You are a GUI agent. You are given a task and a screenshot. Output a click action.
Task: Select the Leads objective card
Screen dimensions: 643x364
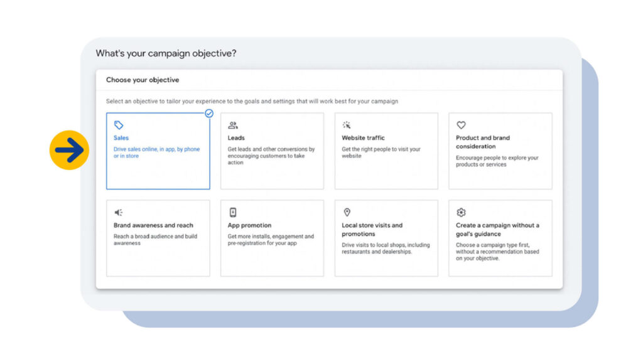coord(272,151)
